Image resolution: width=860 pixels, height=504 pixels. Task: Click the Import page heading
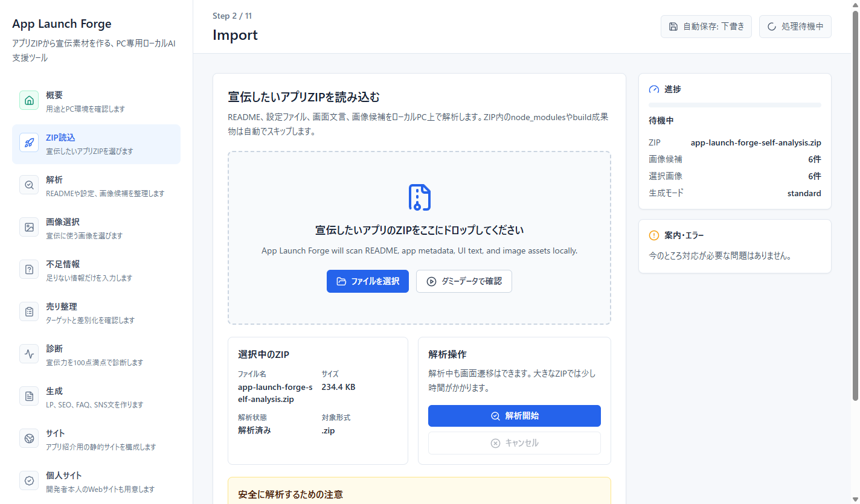[x=235, y=35]
